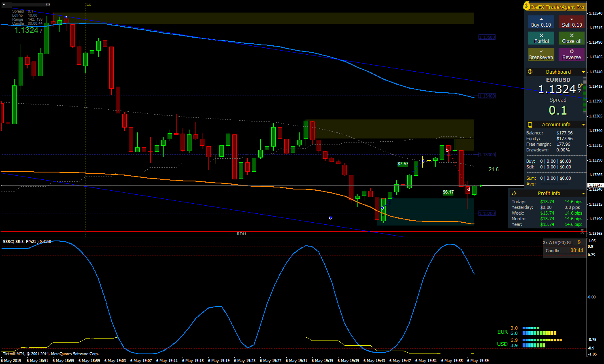Viewport: 604px width, 364px height.
Task: Click the EURUSD symbol title in Dashboard
Action: point(558,80)
